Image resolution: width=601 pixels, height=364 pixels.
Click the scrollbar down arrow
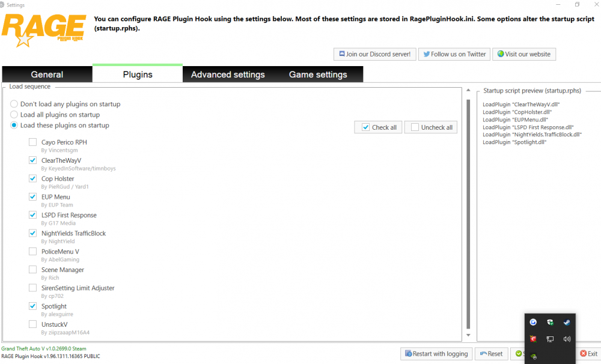pos(468,335)
